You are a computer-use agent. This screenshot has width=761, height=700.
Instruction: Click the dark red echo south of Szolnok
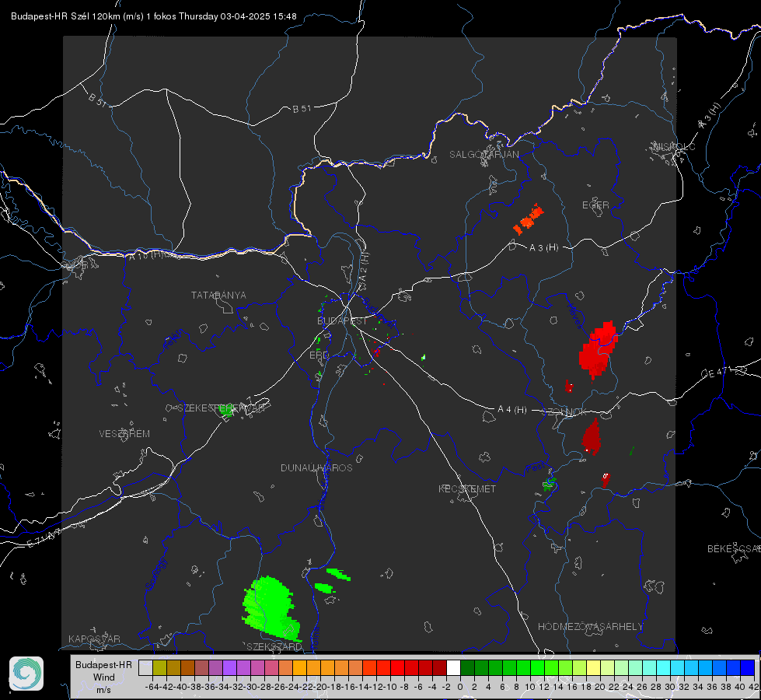click(591, 436)
